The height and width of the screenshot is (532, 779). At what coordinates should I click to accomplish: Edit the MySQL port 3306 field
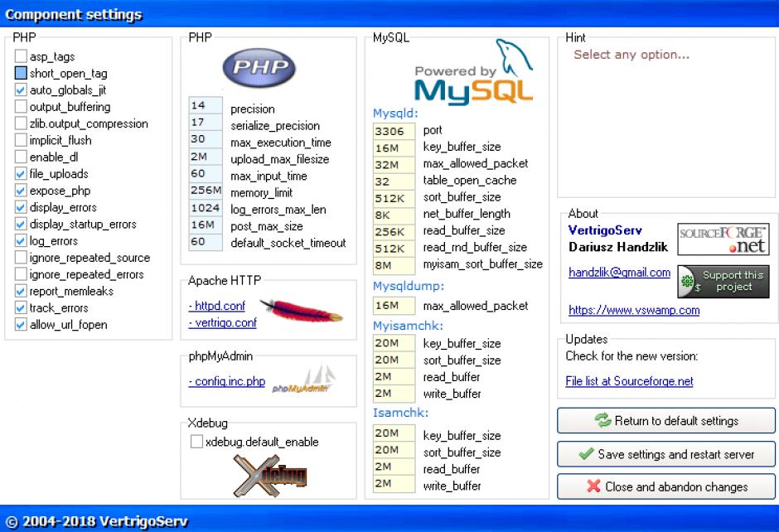pos(394,132)
